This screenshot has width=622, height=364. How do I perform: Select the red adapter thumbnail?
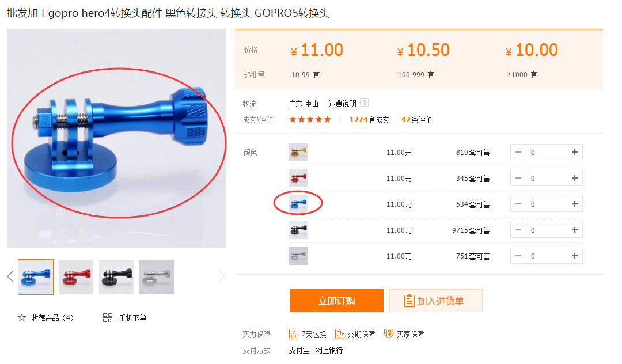(x=76, y=277)
